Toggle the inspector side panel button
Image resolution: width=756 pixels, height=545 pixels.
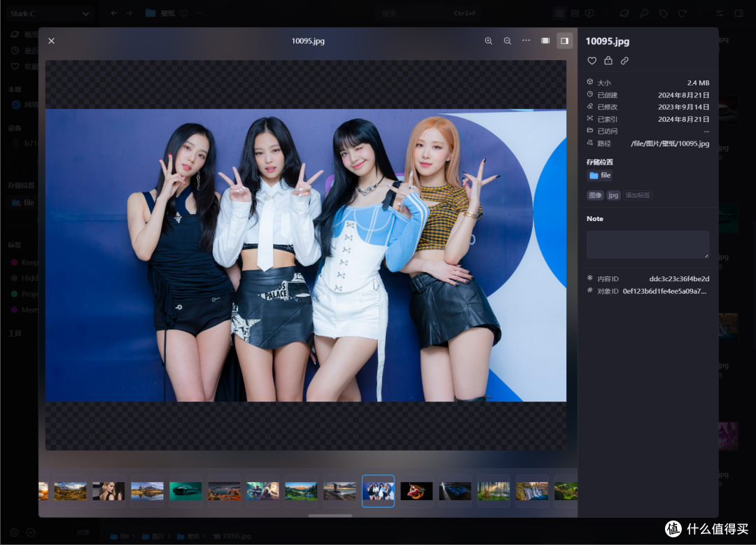[x=564, y=41]
